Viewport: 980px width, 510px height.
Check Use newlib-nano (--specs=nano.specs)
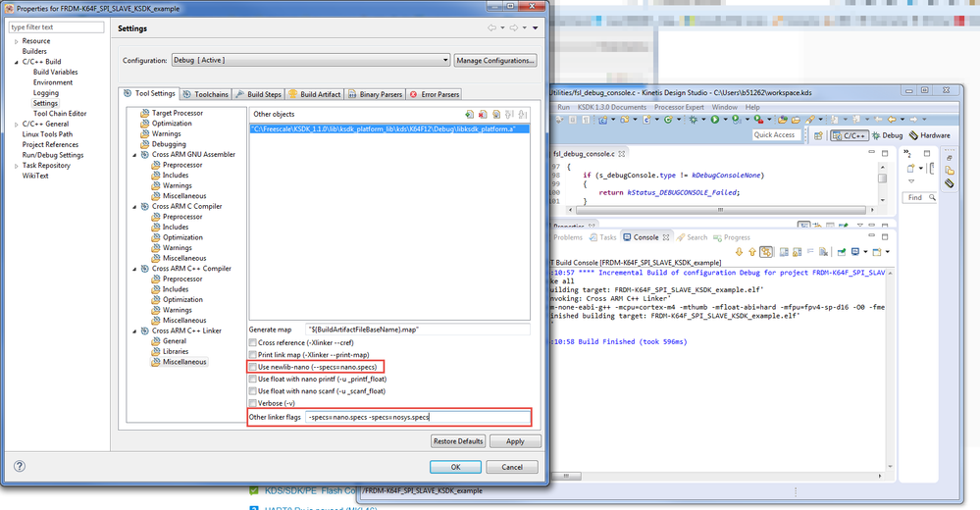click(252, 367)
